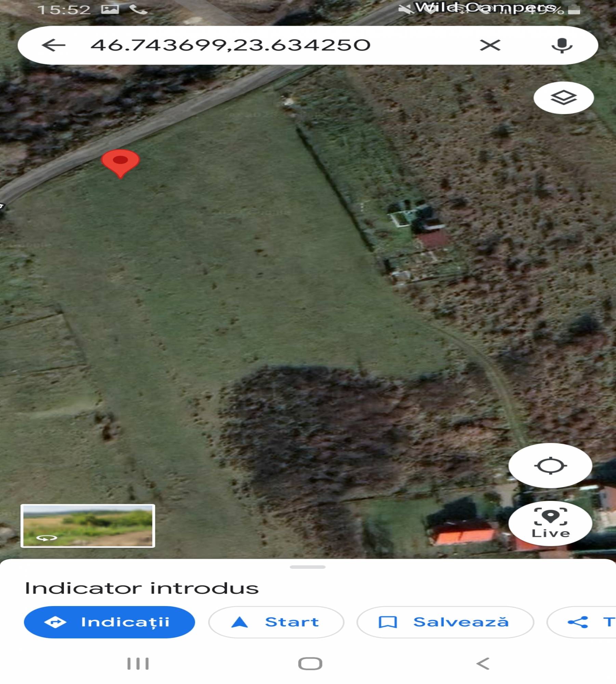Expand the bottom sheet drag handle
This screenshot has height=684, width=616.
(307, 567)
